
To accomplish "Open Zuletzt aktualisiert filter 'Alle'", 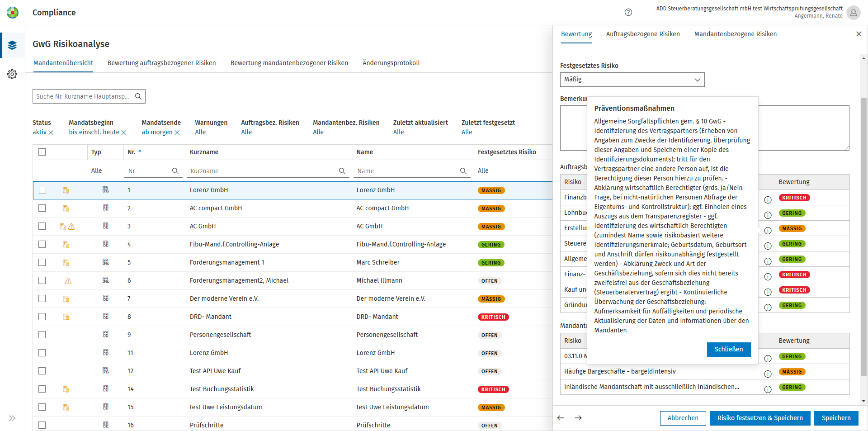I will pos(398,132).
